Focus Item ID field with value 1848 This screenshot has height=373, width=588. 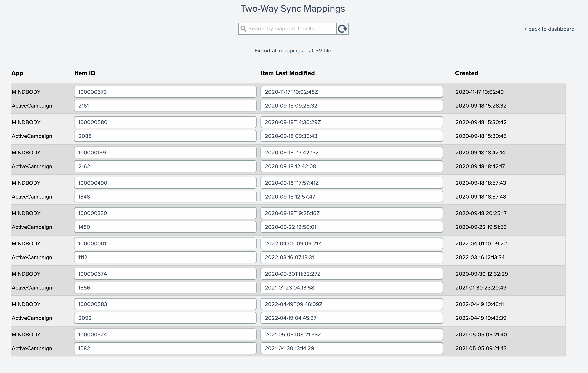165,197
